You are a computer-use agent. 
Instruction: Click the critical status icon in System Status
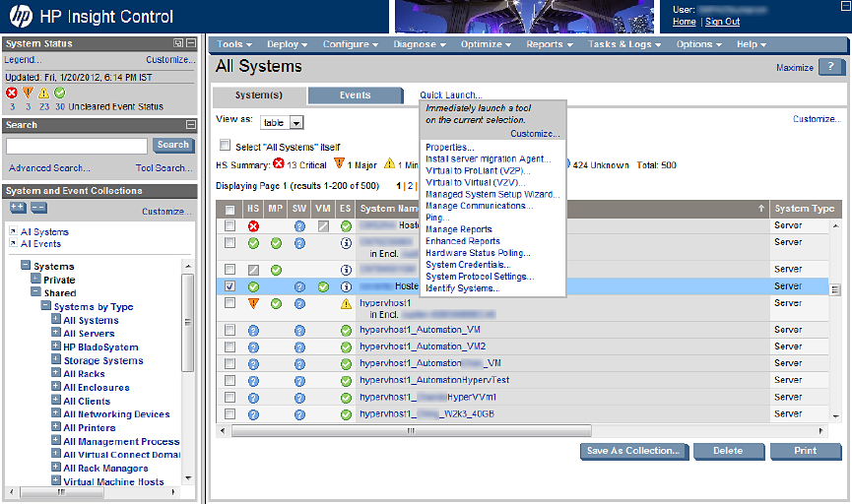click(12, 93)
